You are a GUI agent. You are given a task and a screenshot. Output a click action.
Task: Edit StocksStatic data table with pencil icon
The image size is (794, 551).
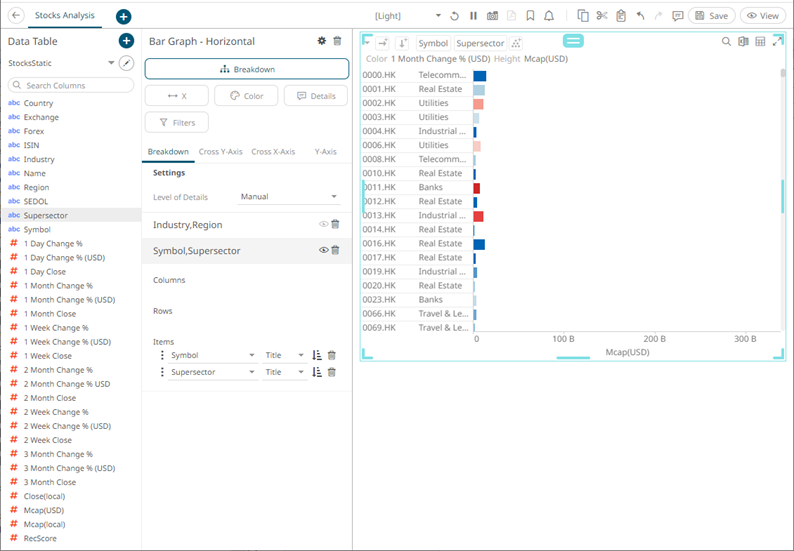click(x=126, y=63)
